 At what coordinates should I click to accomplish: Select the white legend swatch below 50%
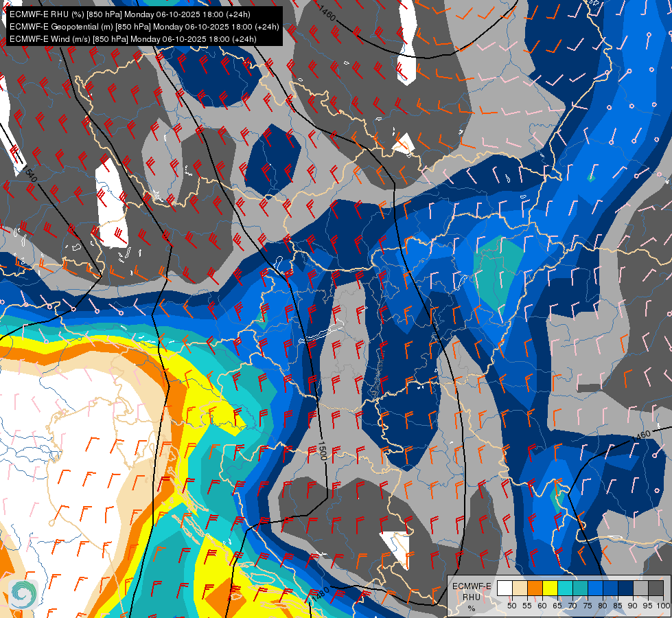pos(505,588)
